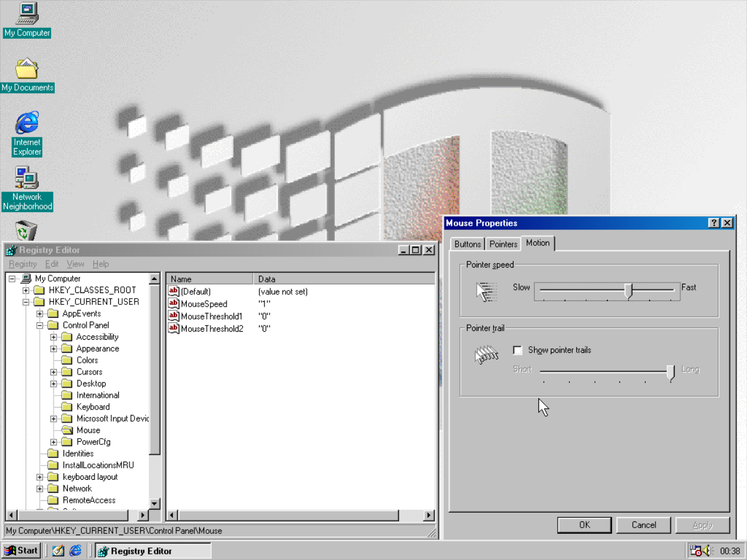Click the Data column header
The height and width of the screenshot is (560, 747).
[x=344, y=279]
